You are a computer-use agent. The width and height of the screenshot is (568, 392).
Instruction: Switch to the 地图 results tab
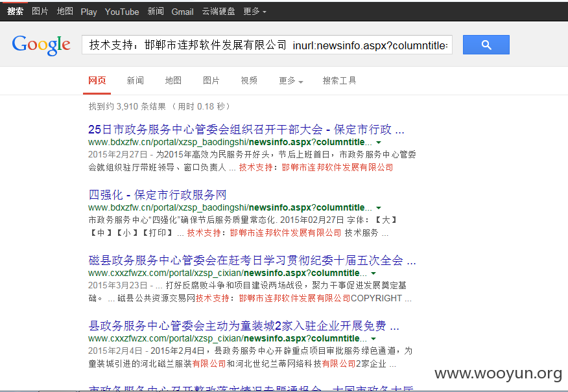click(x=173, y=80)
